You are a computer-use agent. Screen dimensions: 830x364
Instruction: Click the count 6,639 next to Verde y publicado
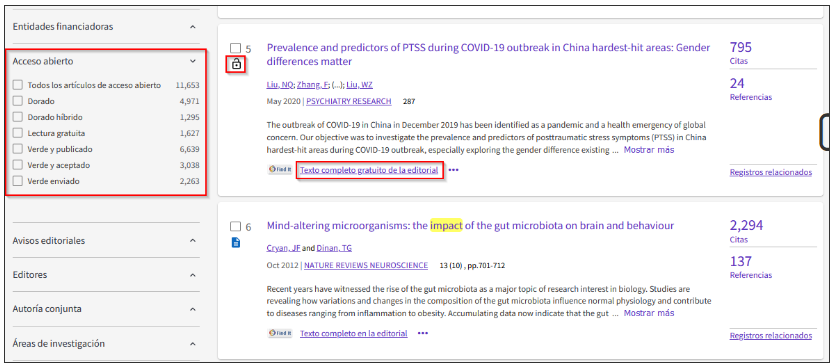click(x=190, y=149)
